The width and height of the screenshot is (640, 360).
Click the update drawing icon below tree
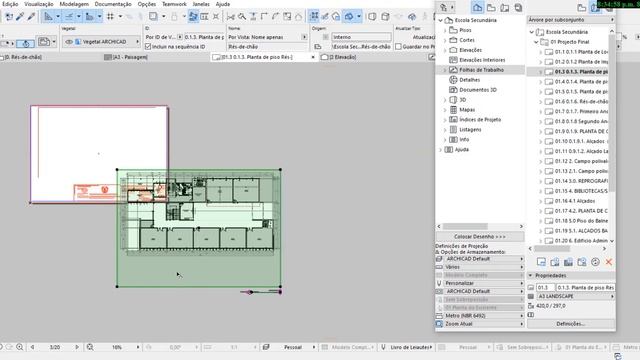[x=595, y=262]
